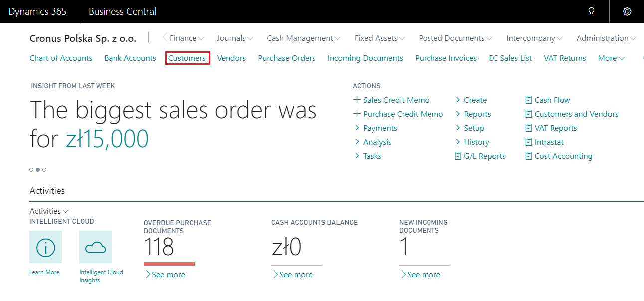644x301 pixels.
Task: Select the third insight carousel dot
Action: pyautogui.click(x=44, y=170)
